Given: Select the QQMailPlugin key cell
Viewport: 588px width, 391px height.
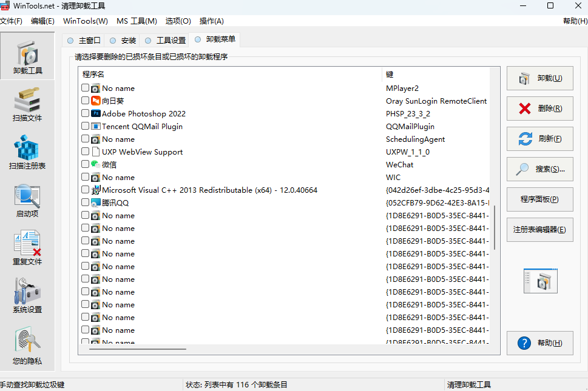Looking at the screenshot, I should (410, 127).
